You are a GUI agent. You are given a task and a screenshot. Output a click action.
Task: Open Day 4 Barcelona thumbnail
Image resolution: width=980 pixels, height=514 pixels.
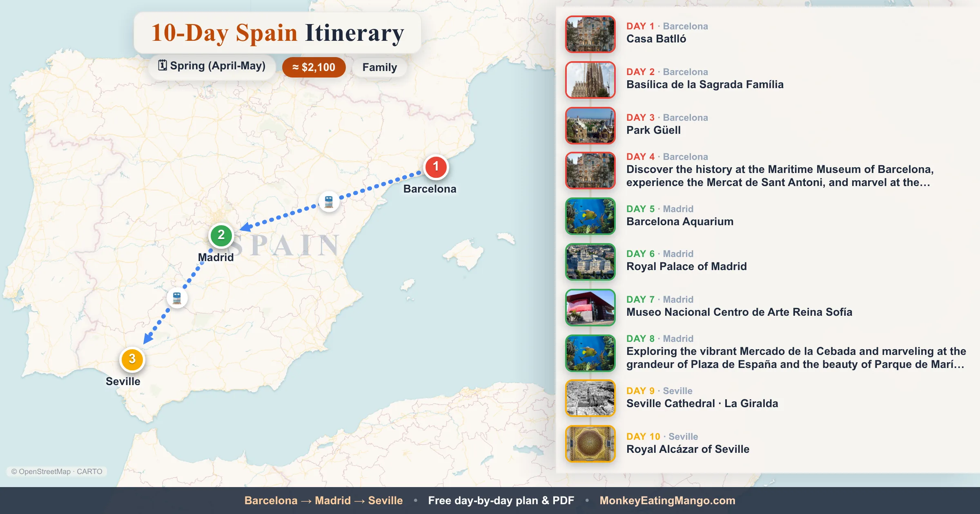pyautogui.click(x=590, y=170)
